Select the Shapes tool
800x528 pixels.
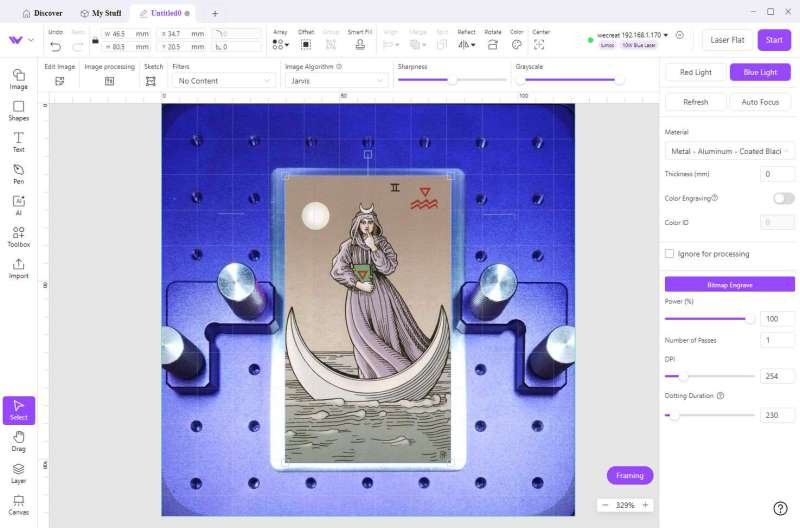18,111
